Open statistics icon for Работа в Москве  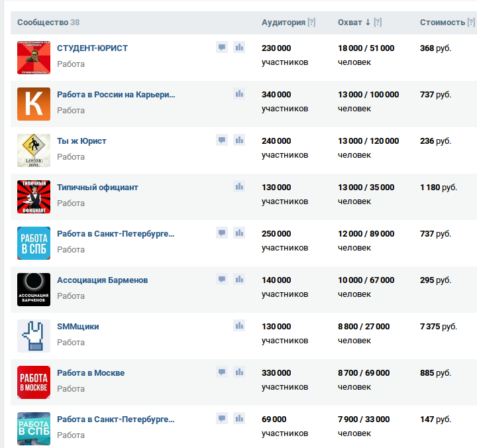[239, 372]
